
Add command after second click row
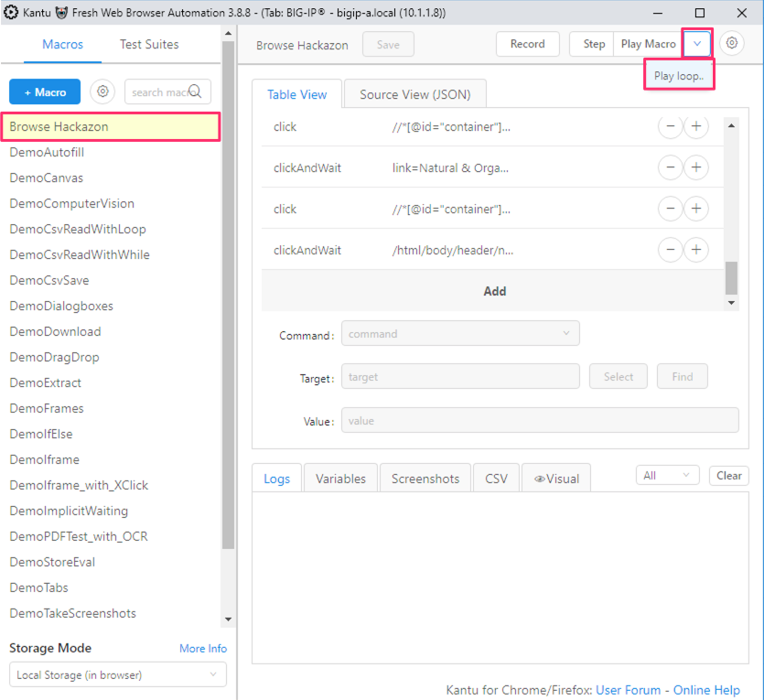(696, 209)
